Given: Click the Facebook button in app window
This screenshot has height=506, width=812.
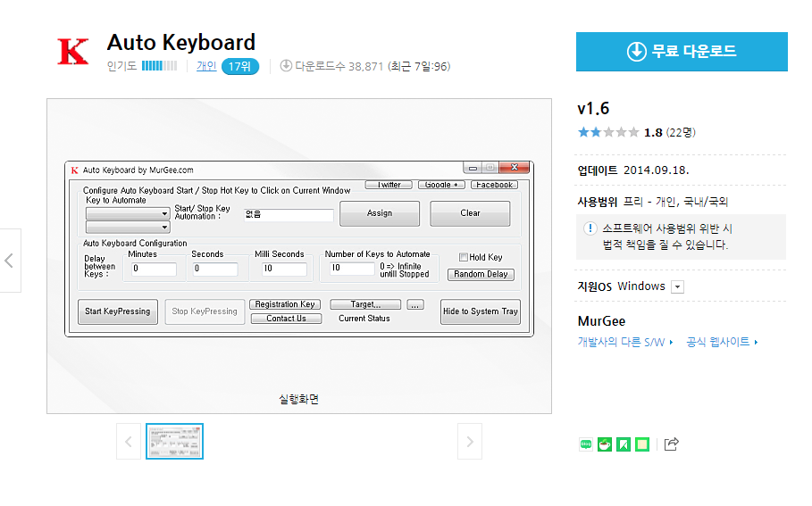Looking at the screenshot, I should (x=494, y=185).
